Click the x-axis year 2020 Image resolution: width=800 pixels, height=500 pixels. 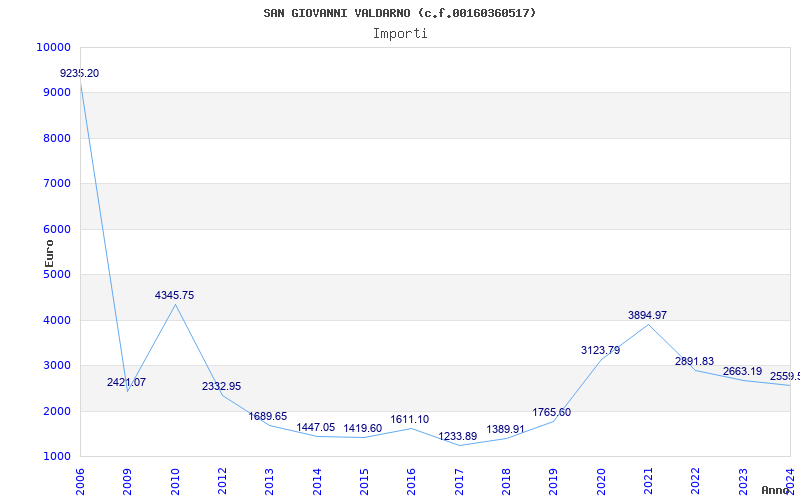pos(601,482)
